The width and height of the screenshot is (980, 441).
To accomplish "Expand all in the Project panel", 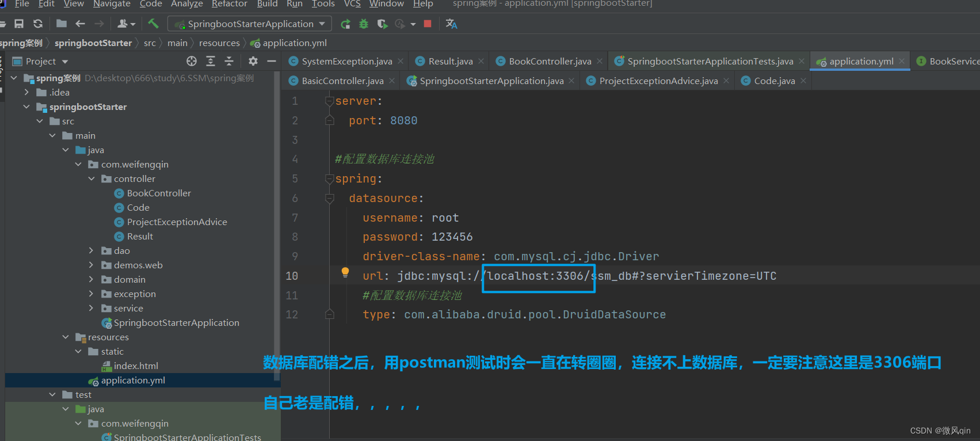I will [211, 61].
